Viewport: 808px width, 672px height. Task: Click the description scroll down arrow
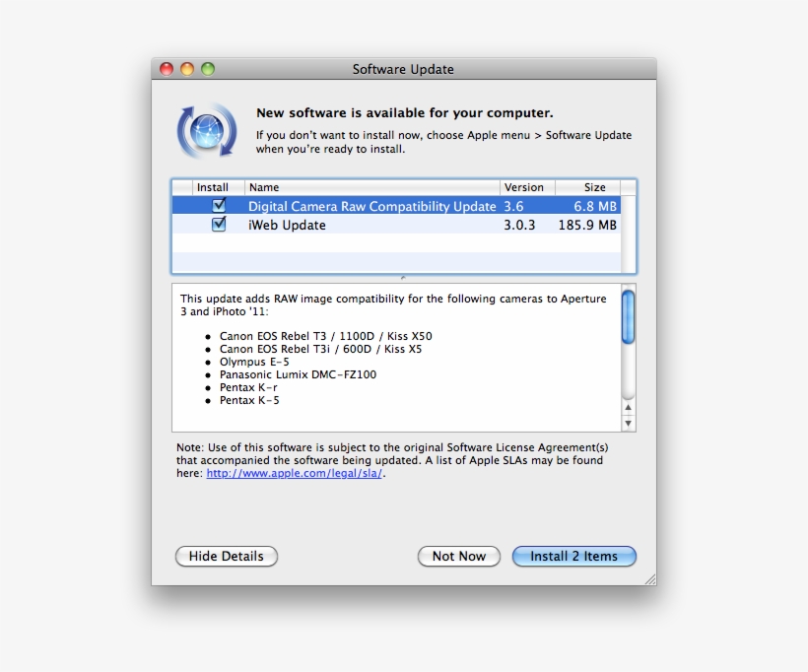628,424
